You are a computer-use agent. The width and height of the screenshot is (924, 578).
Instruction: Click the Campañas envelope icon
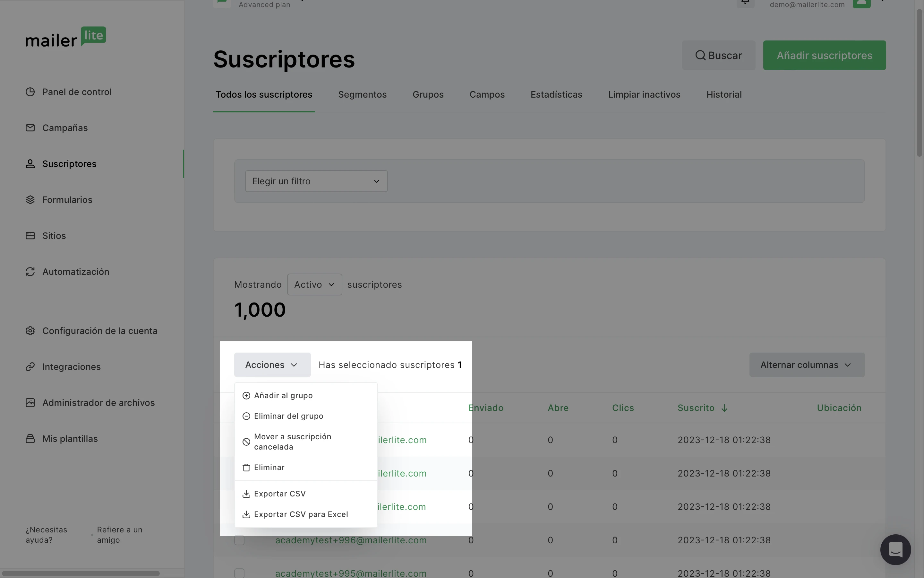[x=30, y=128]
